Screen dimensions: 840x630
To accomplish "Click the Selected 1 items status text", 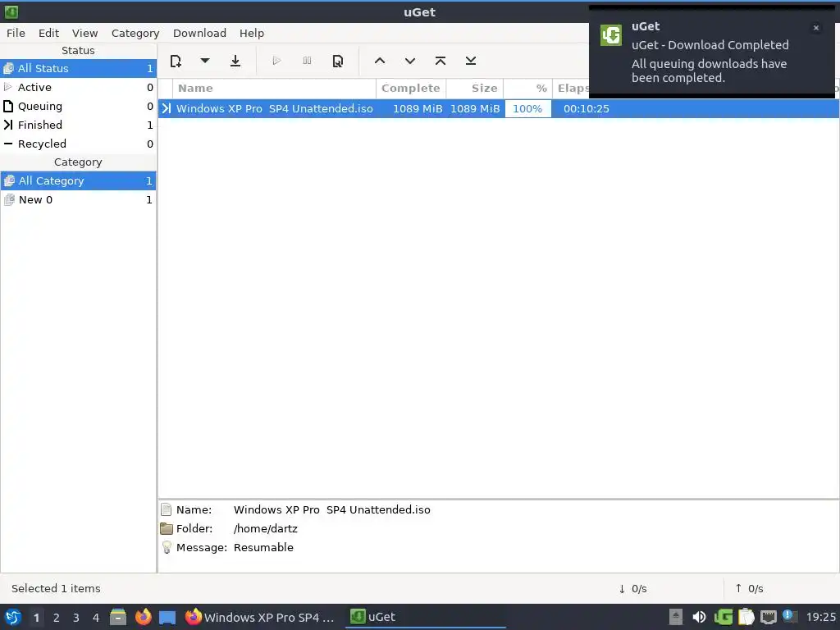I will 56,589.
